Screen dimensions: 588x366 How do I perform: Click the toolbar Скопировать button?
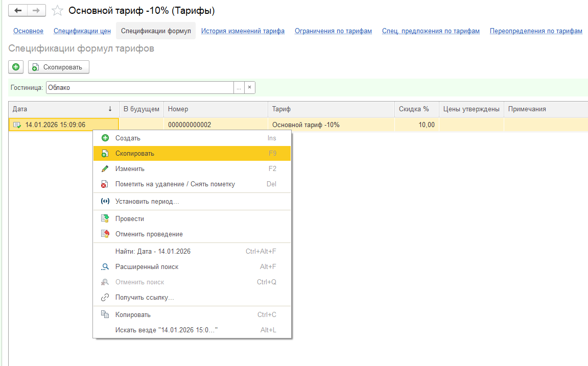click(59, 67)
